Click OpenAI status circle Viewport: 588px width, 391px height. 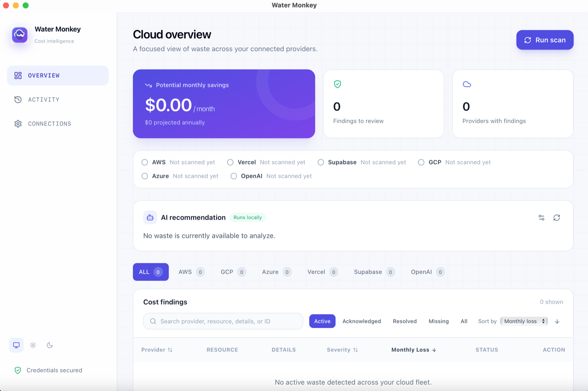pyautogui.click(x=234, y=176)
